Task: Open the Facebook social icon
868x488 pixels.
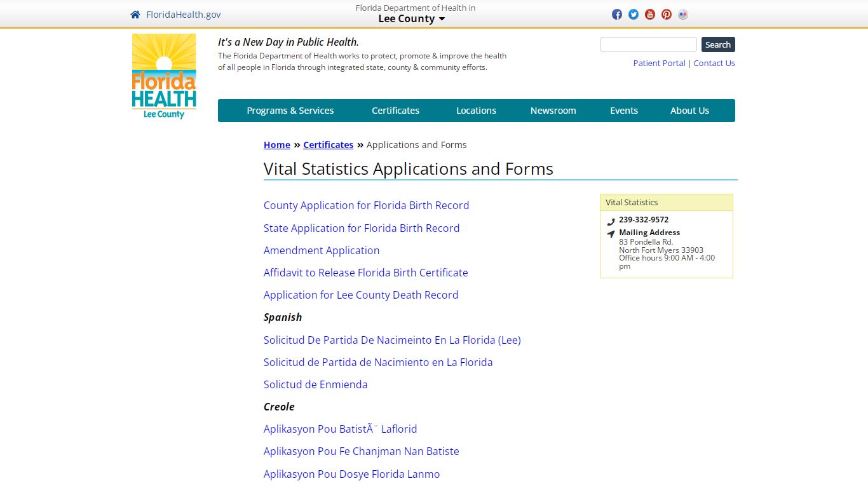Action: (x=617, y=15)
